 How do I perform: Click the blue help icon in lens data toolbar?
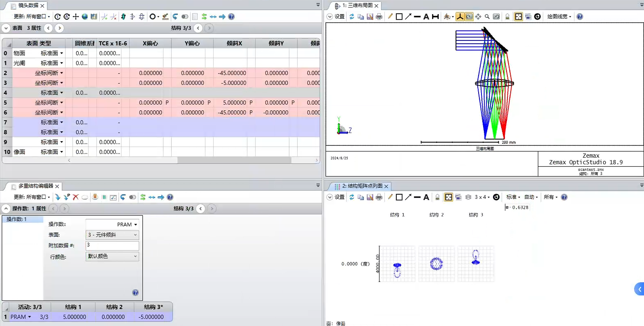coord(231,17)
